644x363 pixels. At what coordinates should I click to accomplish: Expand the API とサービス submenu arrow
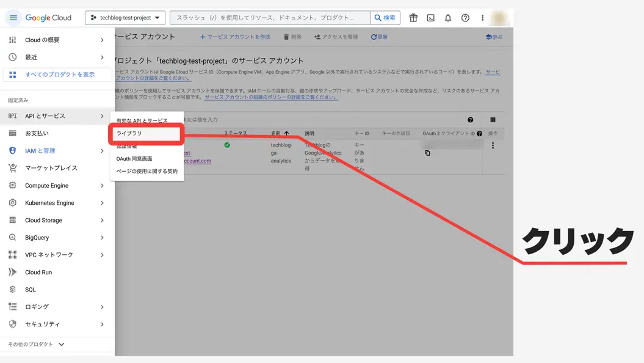[102, 116]
